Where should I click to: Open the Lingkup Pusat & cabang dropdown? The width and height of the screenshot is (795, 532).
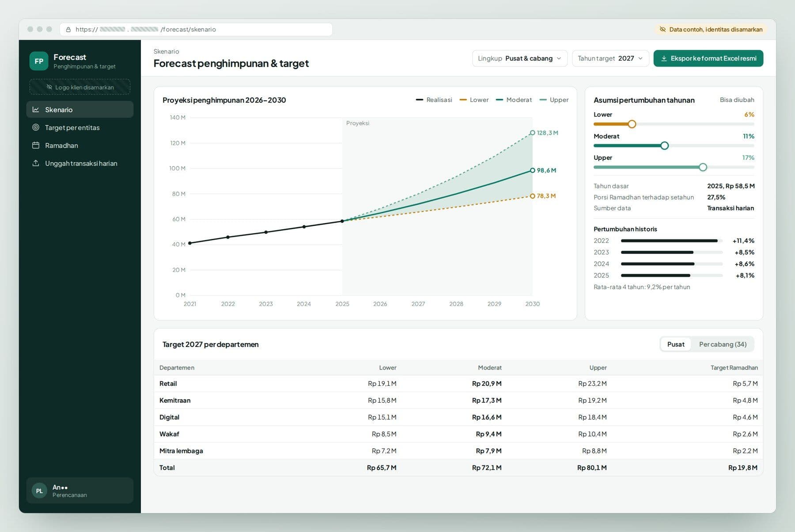coord(520,58)
